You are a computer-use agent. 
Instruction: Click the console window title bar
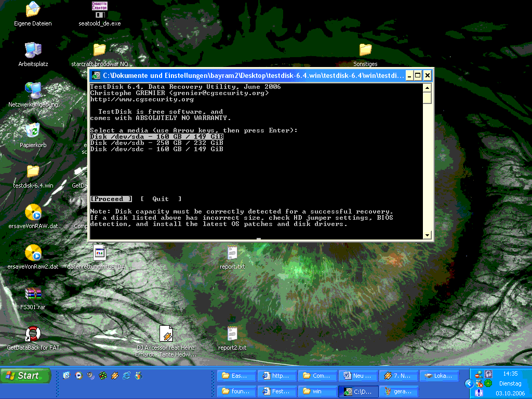(x=253, y=75)
